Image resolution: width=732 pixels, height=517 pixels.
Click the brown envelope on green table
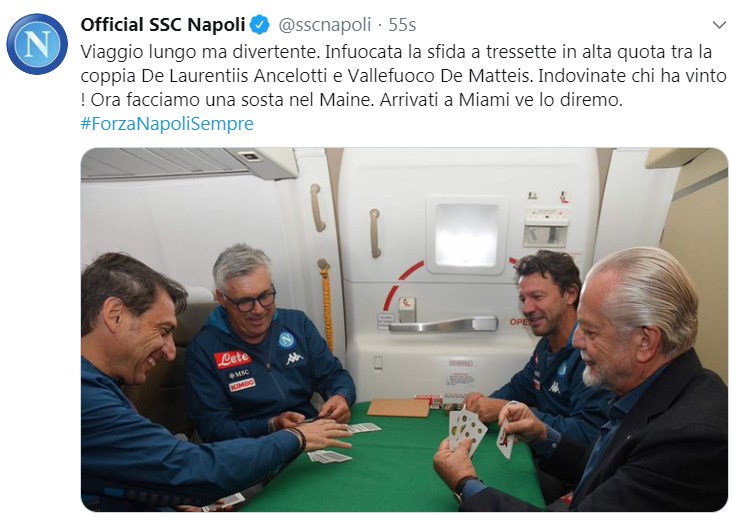[398, 408]
